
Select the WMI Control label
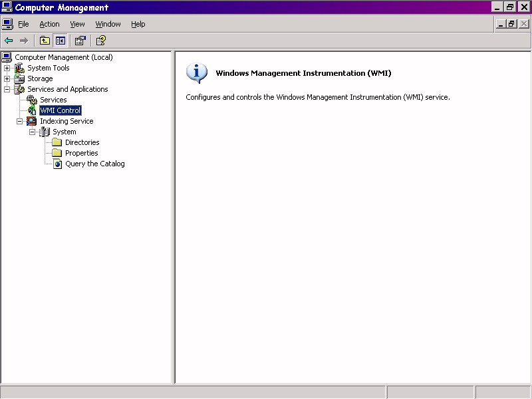(61, 110)
